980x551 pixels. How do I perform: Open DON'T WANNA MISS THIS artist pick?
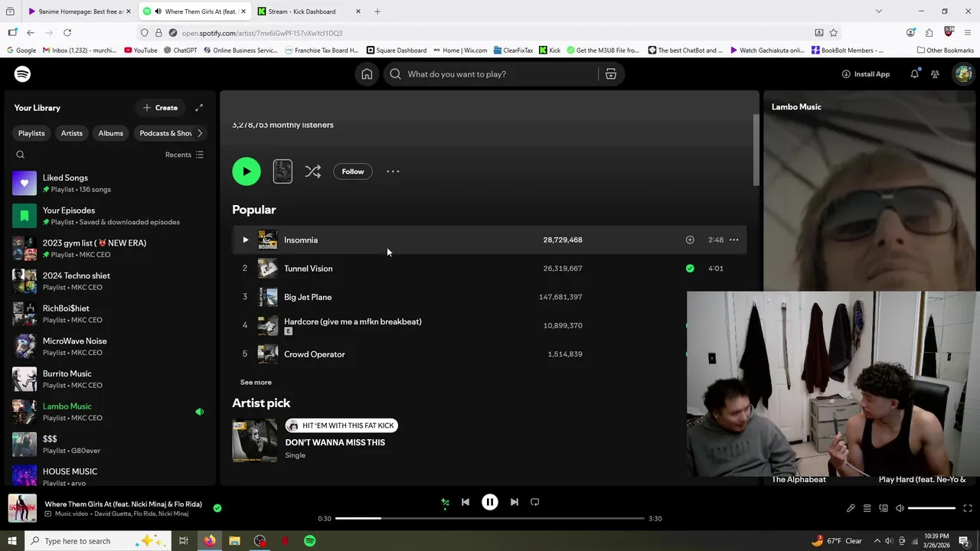335,442
